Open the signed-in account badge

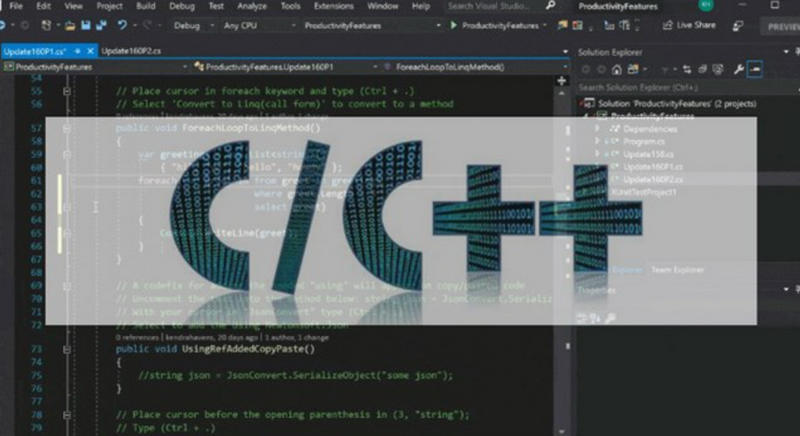(706, 5)
